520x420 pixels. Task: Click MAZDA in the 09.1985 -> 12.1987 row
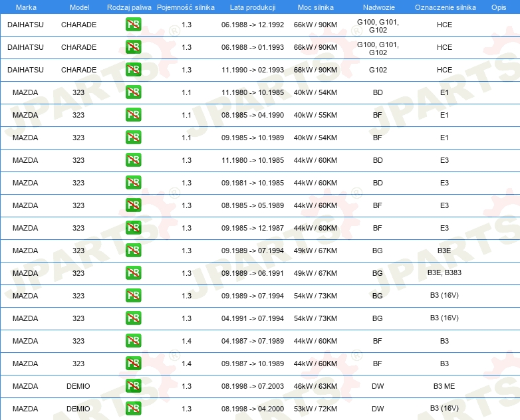[x=25, y=228]
